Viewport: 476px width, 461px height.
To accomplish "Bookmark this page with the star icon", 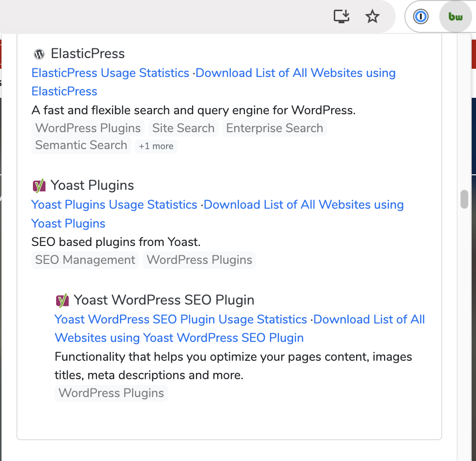I will pyautogui.click(x=372, y=16).
